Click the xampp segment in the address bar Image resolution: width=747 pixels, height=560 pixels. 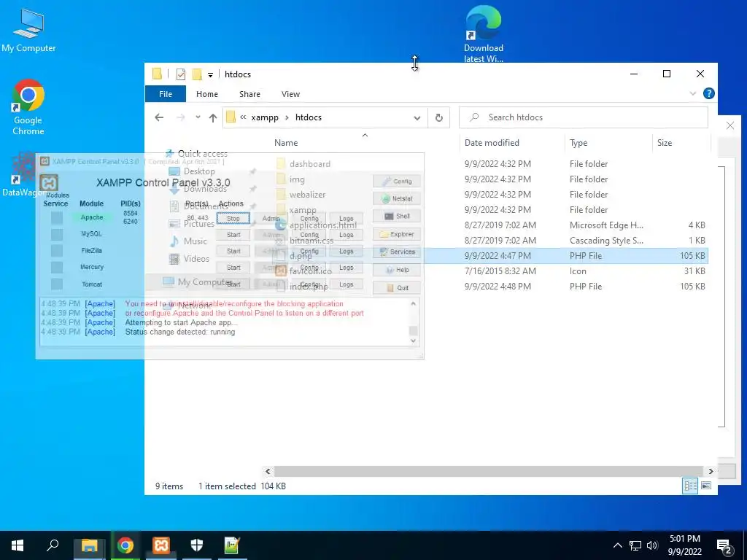click(x=264, y=117)
